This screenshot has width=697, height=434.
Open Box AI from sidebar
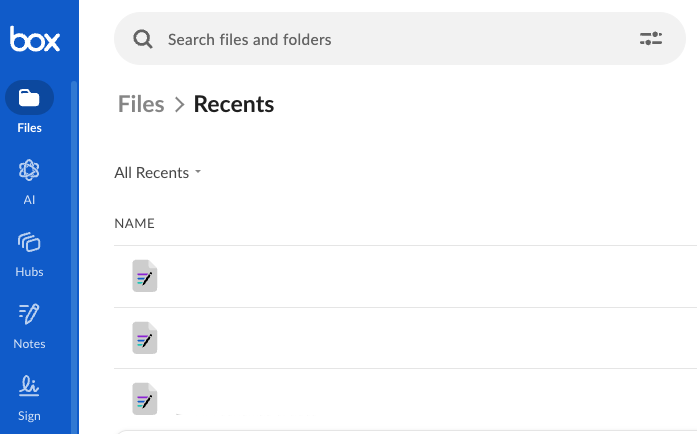click(29, 171)
